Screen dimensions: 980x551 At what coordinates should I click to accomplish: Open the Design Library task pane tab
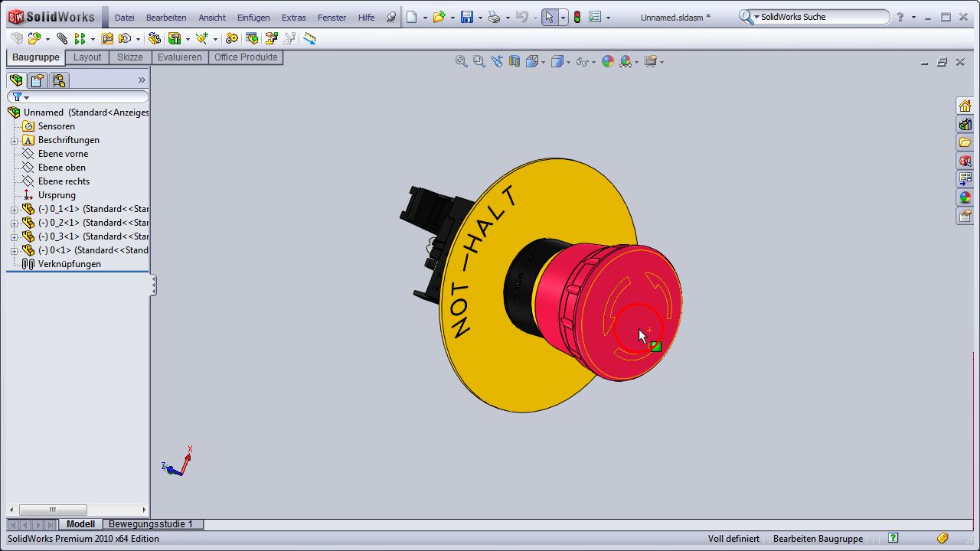965,124
